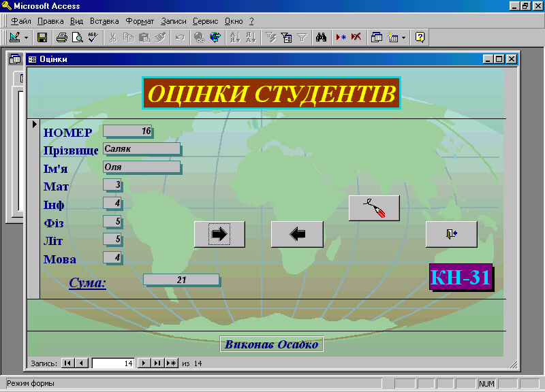Click the НОМЕР field showing 16
This screenshot has width=545, height=392.
128,131
